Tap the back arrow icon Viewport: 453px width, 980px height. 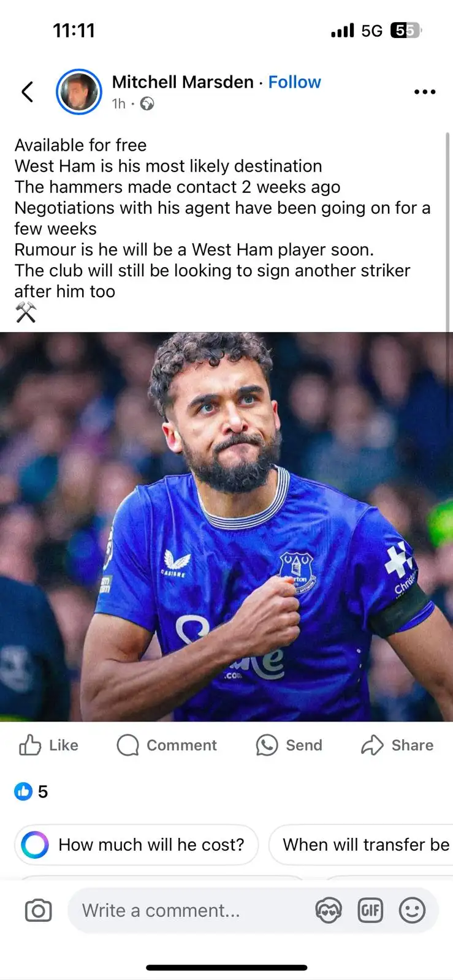tap(27, 92)
